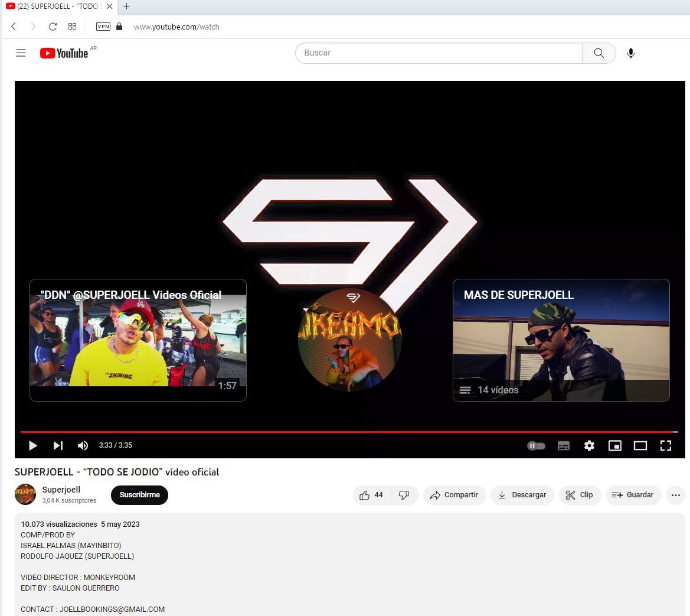
Task: Go forward in browser history
Action: click(33, 27)
